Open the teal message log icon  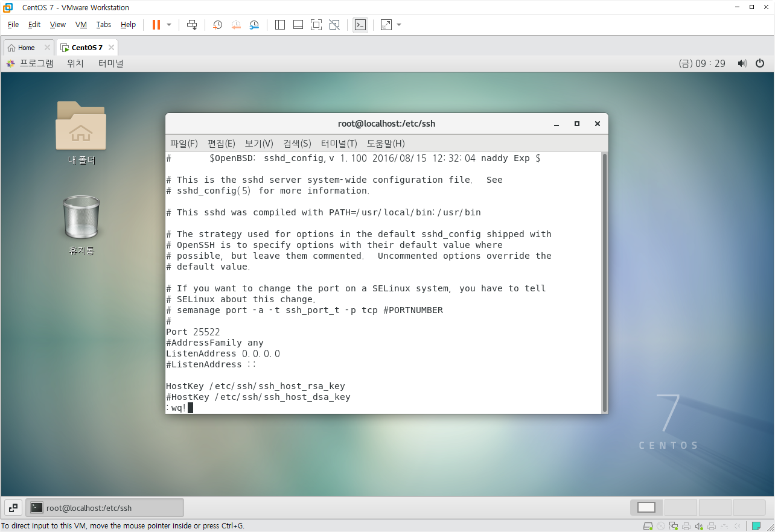click(x=756, y=526)
